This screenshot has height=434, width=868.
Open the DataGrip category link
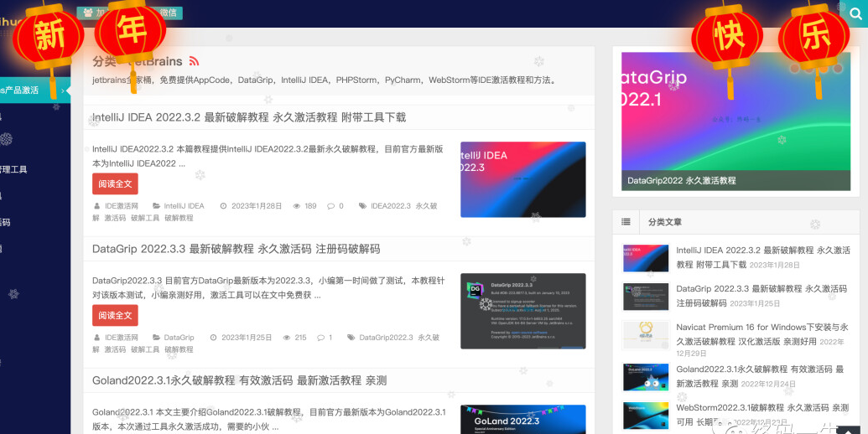pos(179,338)
